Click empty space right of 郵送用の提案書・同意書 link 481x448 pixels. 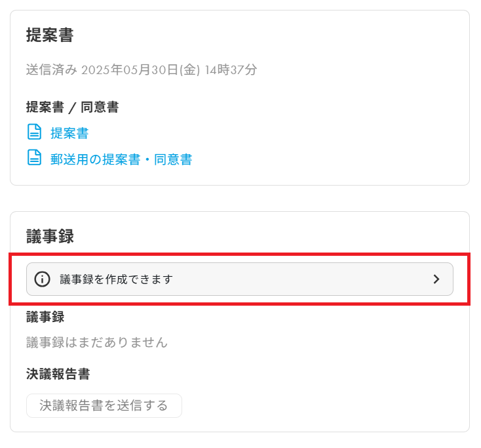pyautogui.click(x=328, y=159)
